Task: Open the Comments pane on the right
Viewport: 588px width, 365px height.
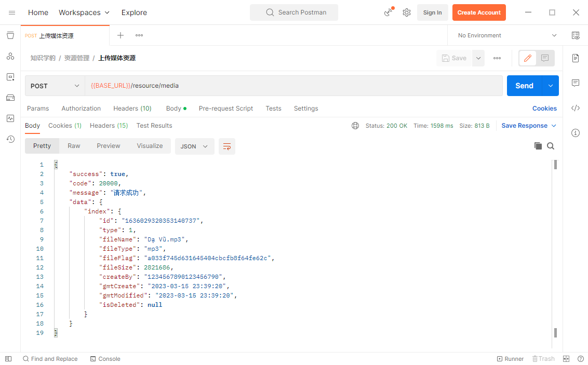Action: (576, 83)
